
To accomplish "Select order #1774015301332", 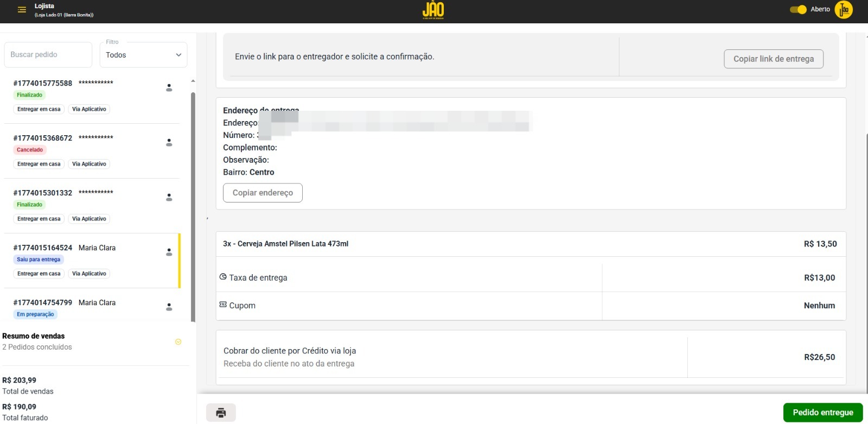I will [x=92, y=206].
